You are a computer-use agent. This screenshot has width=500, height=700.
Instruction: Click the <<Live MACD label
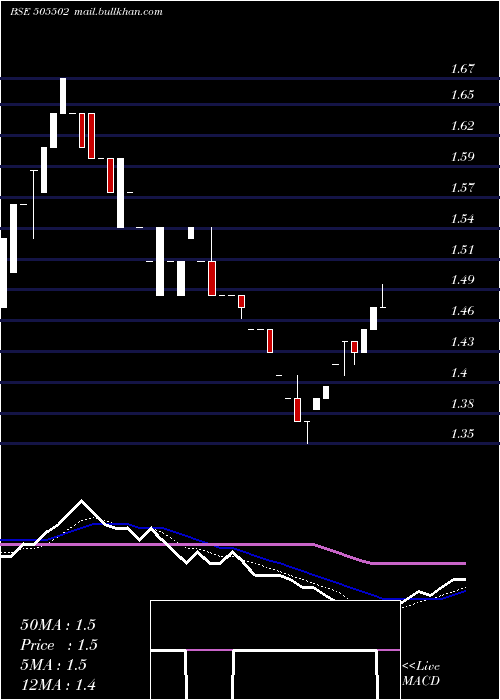421,674
